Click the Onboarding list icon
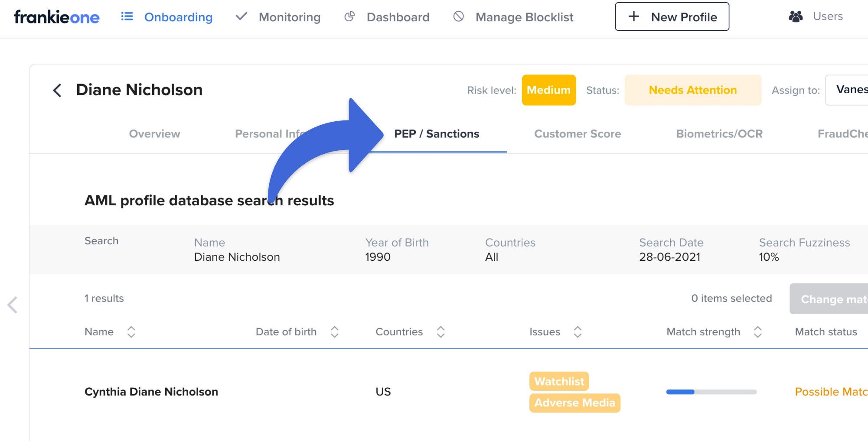The image size is (868, 441). pos(127,16)
